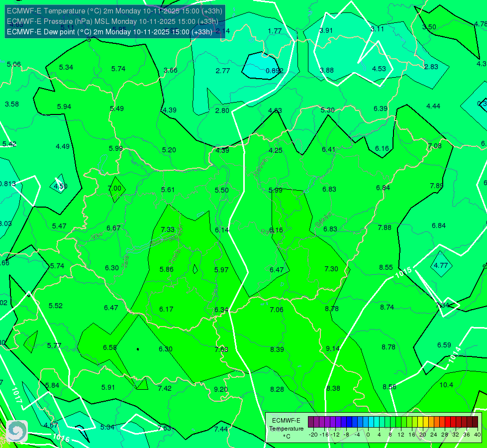Click the 6.14 dew point value
The height and width of the screenshot is (448, 487).
point(222,230)
